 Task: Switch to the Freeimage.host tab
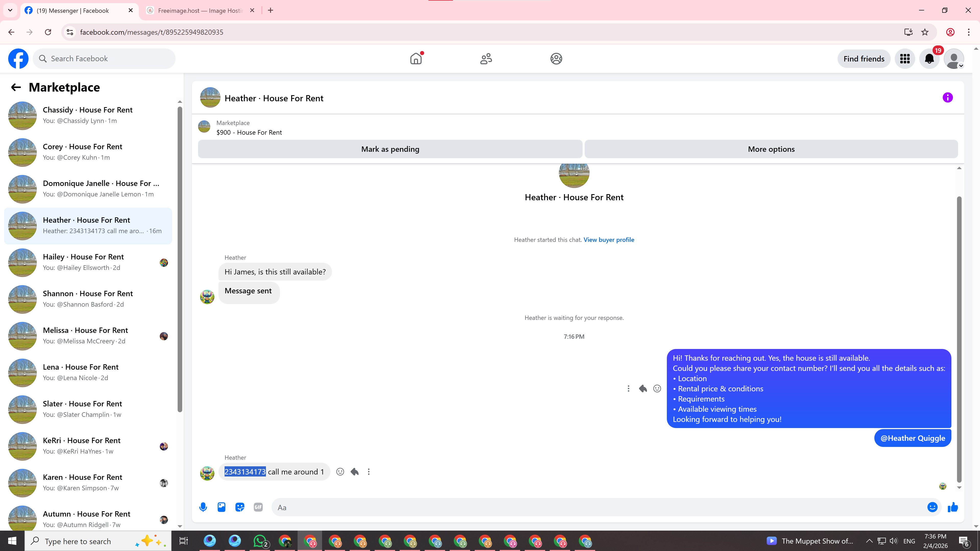tap(200, 10)
